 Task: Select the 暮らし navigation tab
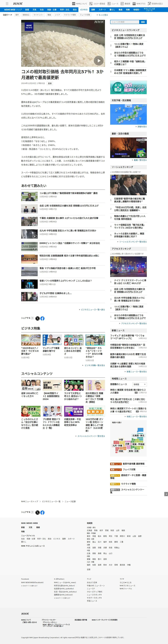112,10
